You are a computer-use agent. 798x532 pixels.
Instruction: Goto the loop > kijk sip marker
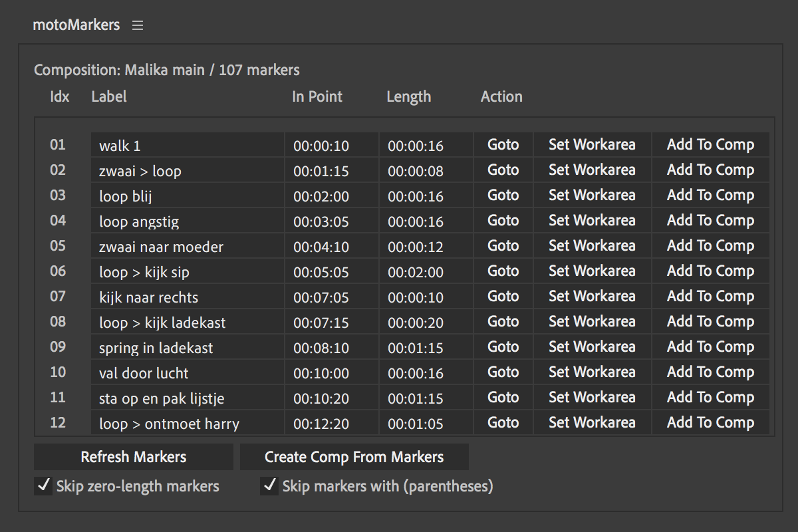pyautogui.click(x=503, y=271)
